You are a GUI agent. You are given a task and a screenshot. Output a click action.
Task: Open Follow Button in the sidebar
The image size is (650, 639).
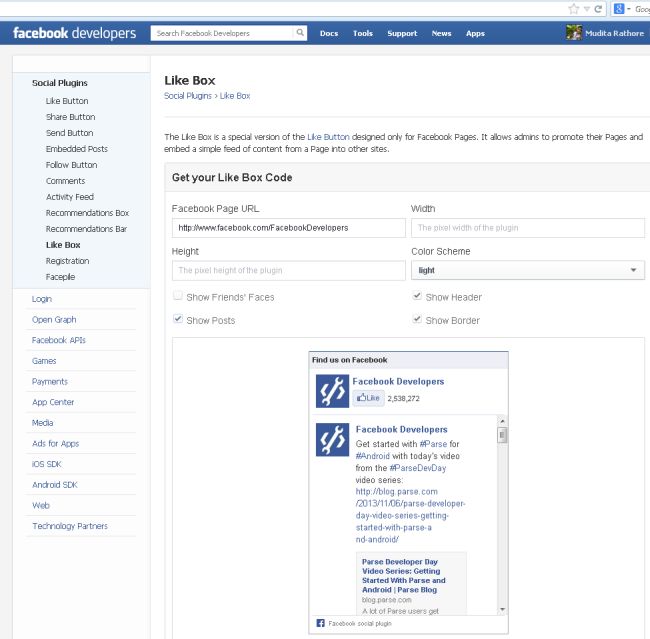[x=71, y=165]
